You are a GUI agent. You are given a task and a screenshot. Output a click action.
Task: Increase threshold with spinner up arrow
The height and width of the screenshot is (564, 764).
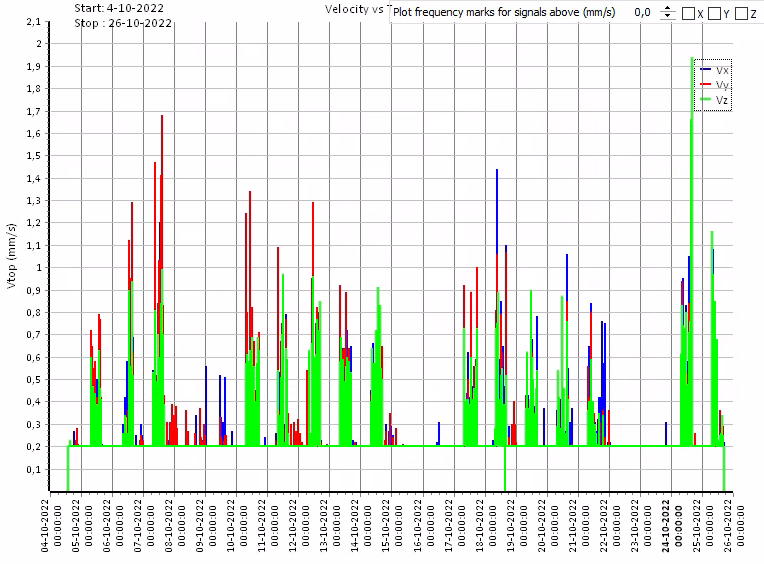pyautogui.click(x=668, y=9)
